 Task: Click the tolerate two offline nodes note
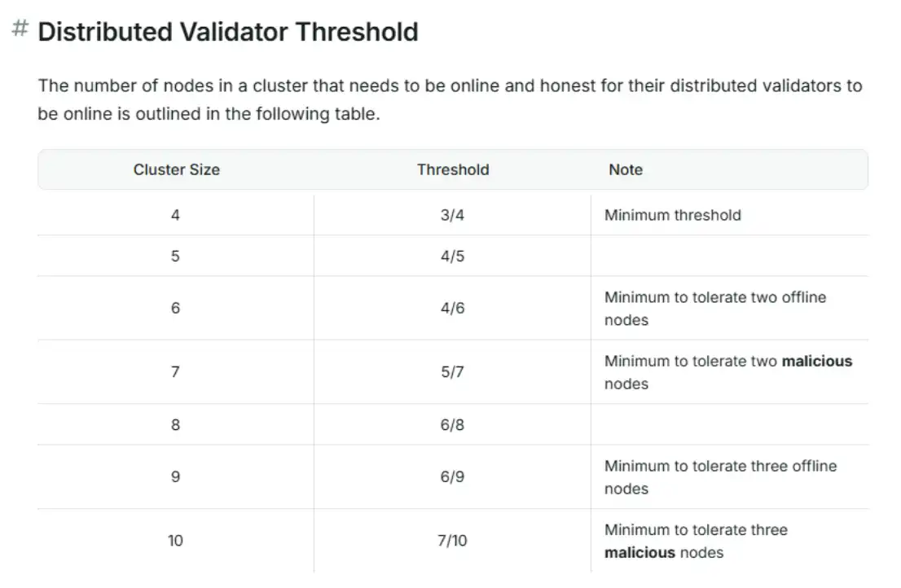714,308
